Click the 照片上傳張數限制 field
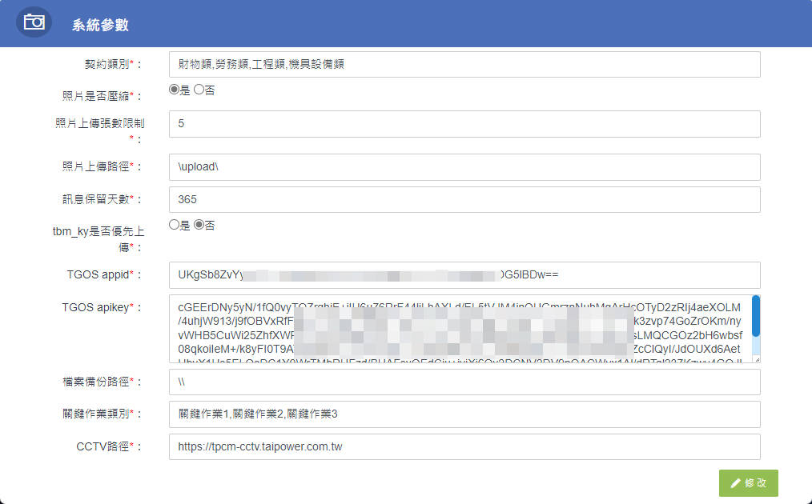Image resolution: width=812 pixels, height=504 pixels. tap(464, 124)
